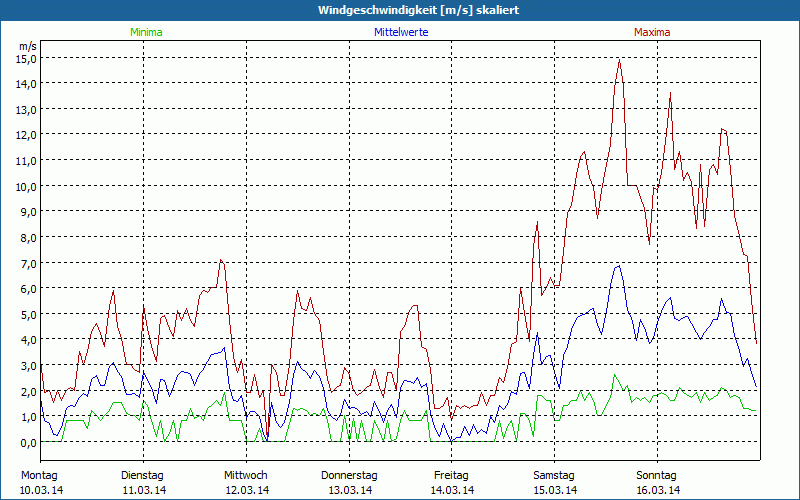Click the red Maxima legend label

click(x=652, y=32)
